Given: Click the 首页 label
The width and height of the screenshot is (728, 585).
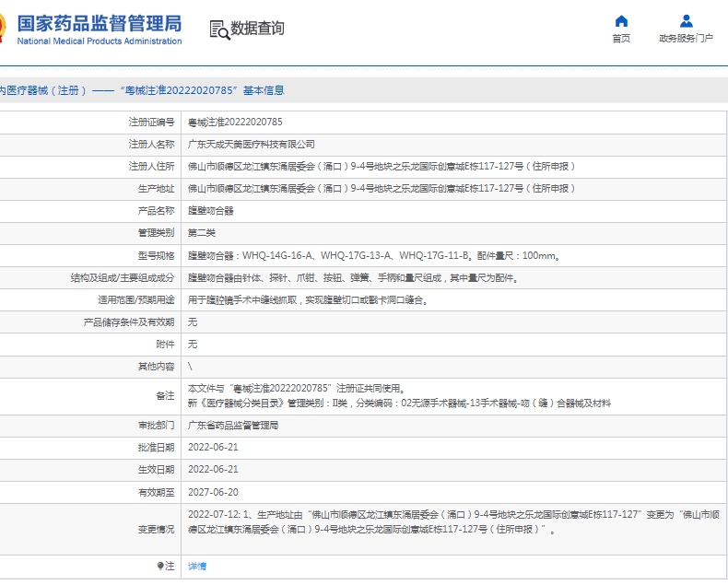Looking at the screenshot, I should coord(621,38).
